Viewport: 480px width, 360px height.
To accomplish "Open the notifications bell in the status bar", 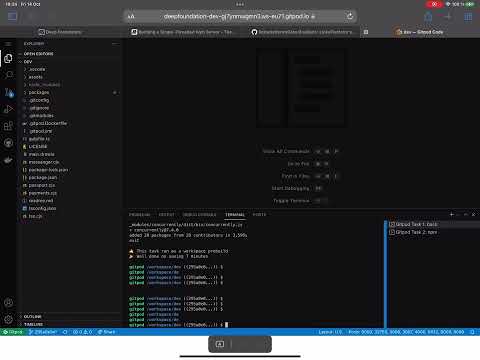I will pos(472,332).
